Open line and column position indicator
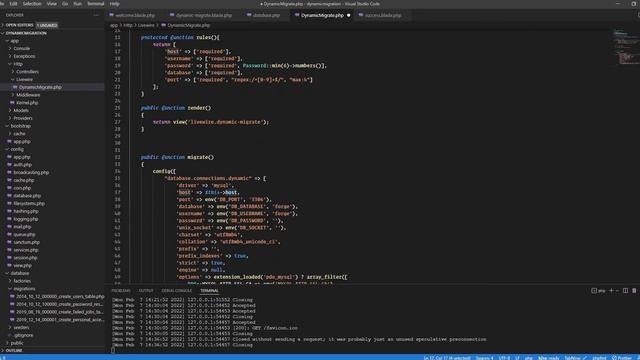Viewport: 640px width, 360px height. coord(447,358)
